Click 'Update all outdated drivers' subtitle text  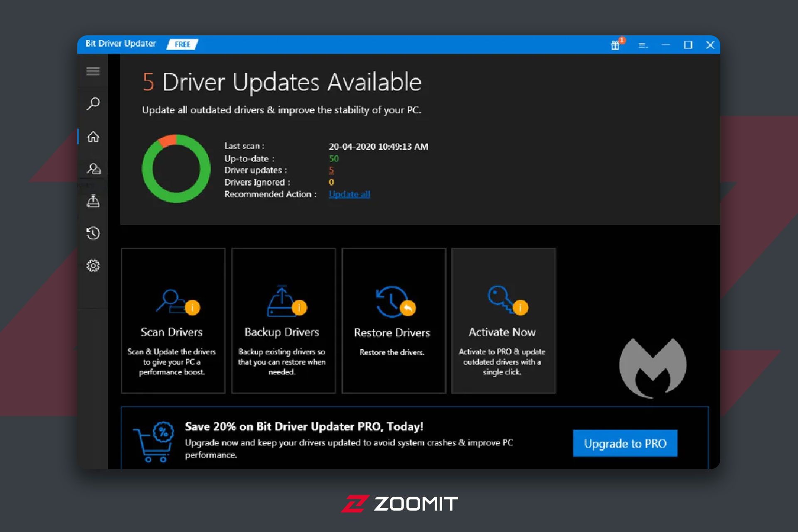tap(281, 110)
